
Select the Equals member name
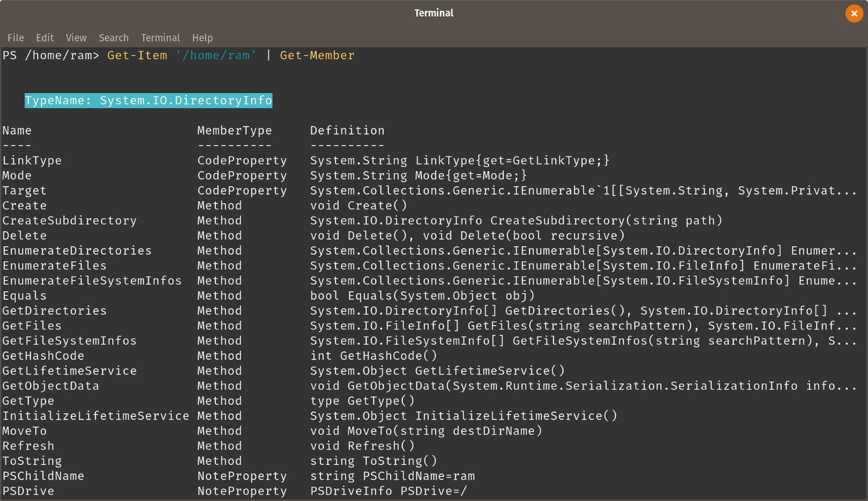pyautogui.click(x=24, y=296)
